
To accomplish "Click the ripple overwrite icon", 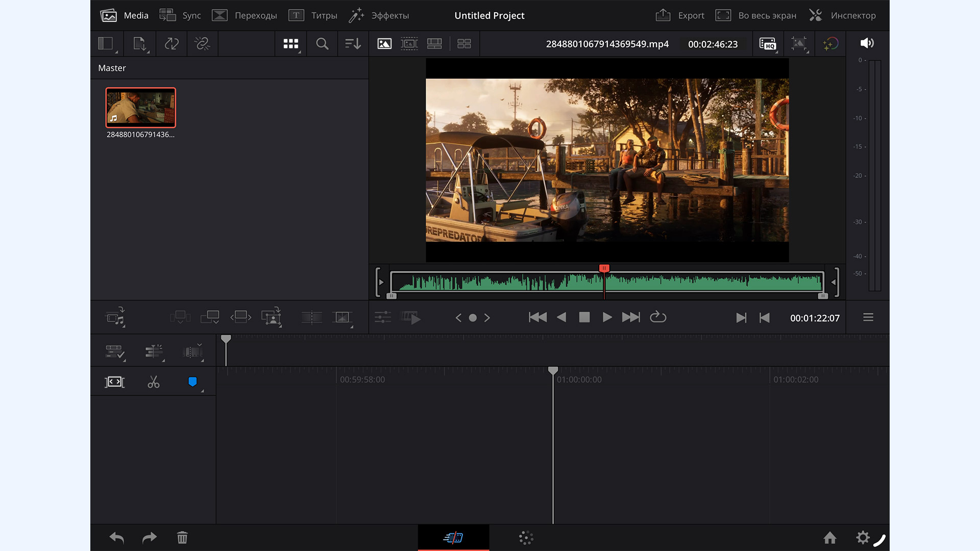I will 240,317.
